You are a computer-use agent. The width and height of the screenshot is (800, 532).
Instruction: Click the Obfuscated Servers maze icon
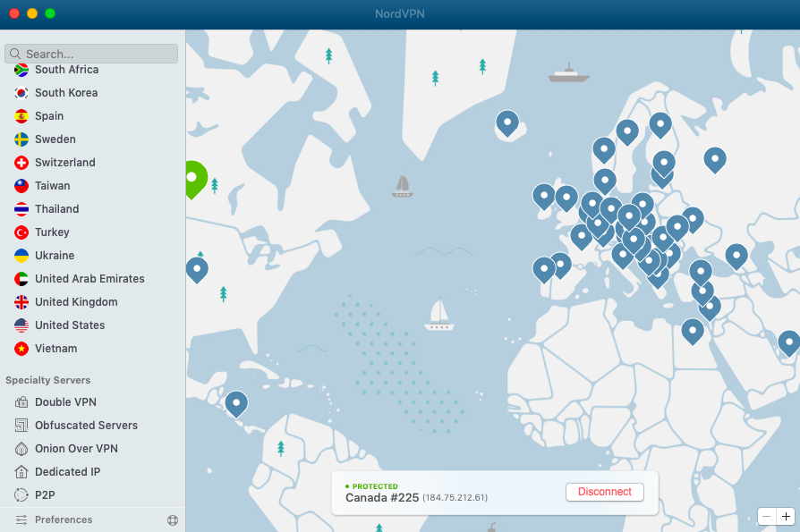click(21, 425)
